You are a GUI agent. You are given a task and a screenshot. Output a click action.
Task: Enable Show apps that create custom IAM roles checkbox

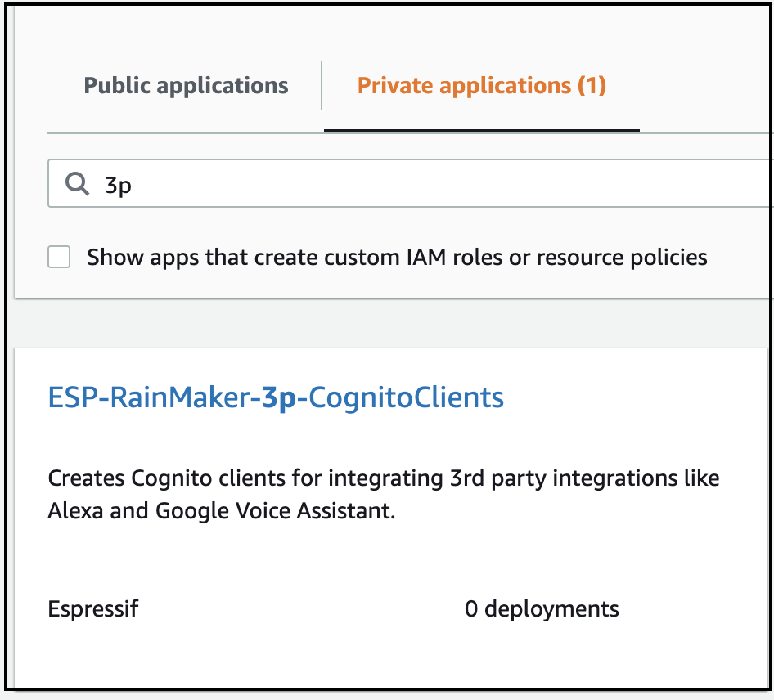59,257
